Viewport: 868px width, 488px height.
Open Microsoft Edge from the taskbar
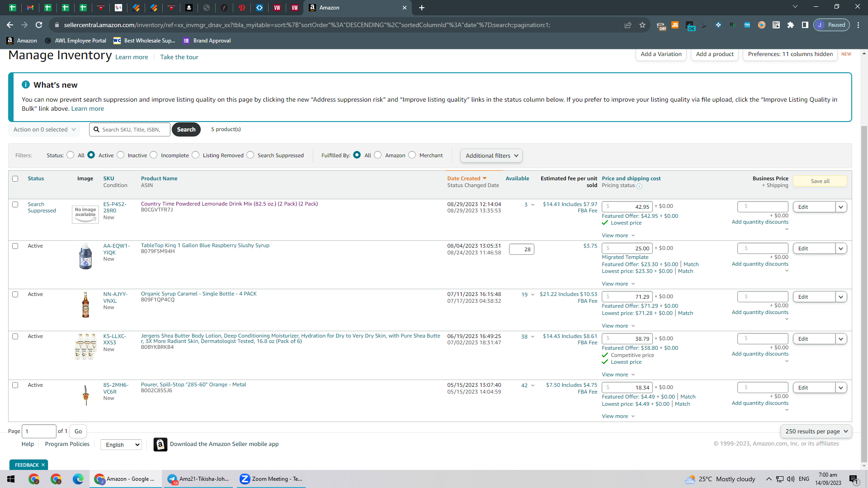pyautogui.click(x=78, y=479)
